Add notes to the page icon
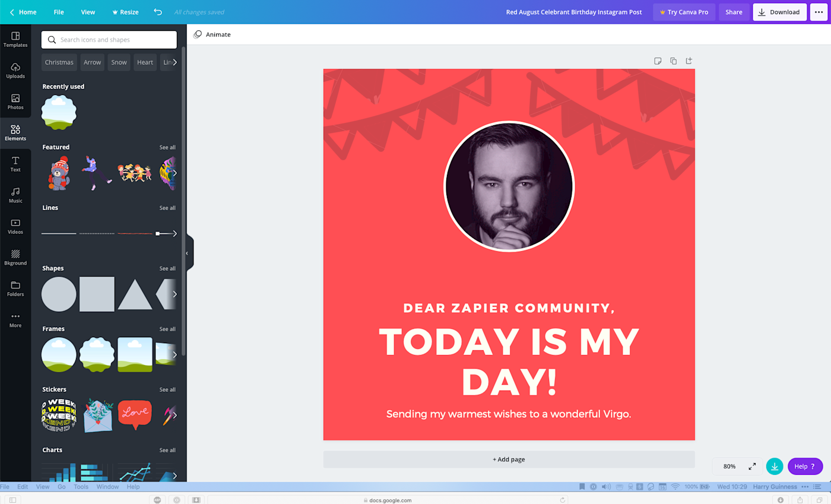 click(658, 61)
